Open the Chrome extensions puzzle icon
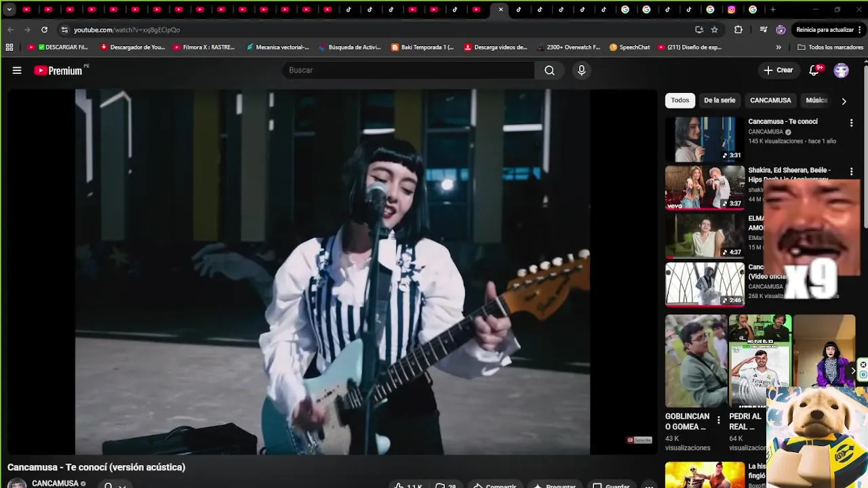Viewport: 868px width, 488px height. [x=738, y=30]
